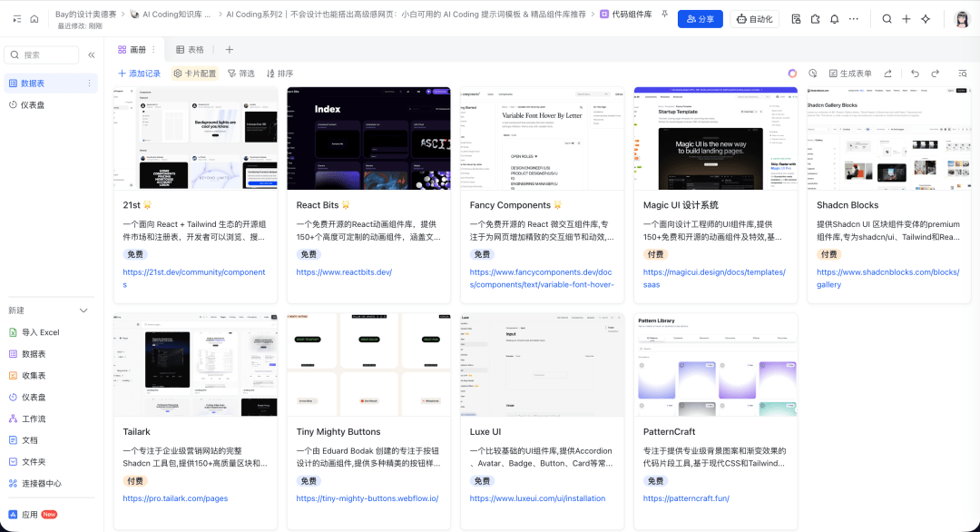Collapse the left sidebar with double chevron
Image resolution: width=980 pixels, height=532 pixels.
pos(92,55)
